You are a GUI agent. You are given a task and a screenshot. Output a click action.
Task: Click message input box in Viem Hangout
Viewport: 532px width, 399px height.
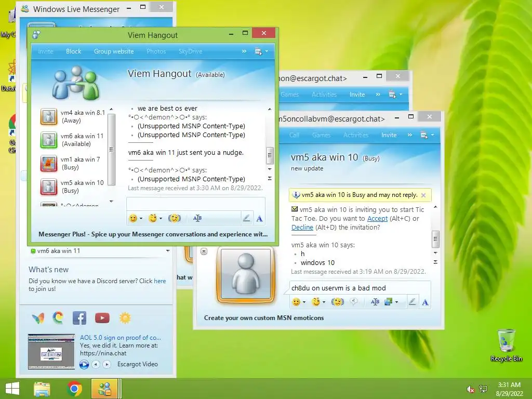pos(196,204)
